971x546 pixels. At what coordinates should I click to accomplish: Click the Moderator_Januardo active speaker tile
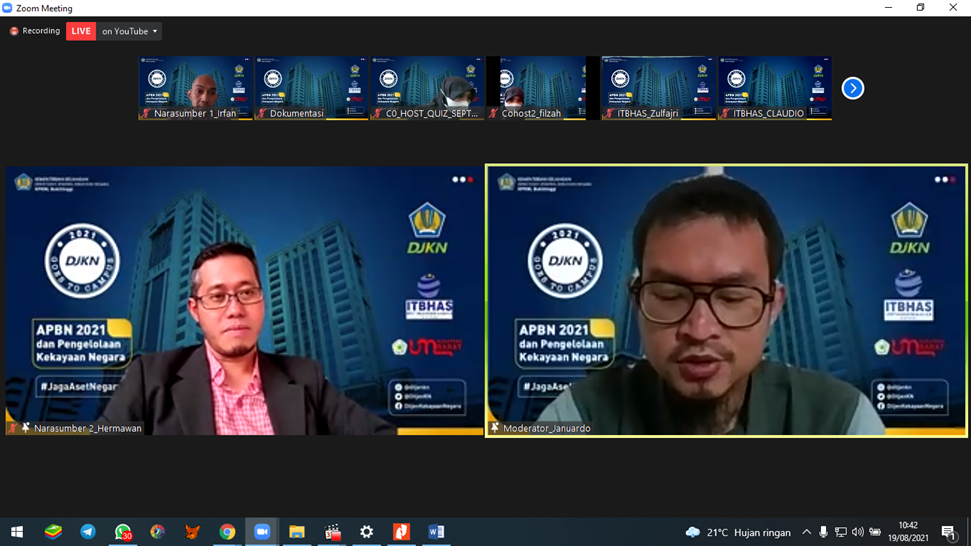click(x=726, y=300)
